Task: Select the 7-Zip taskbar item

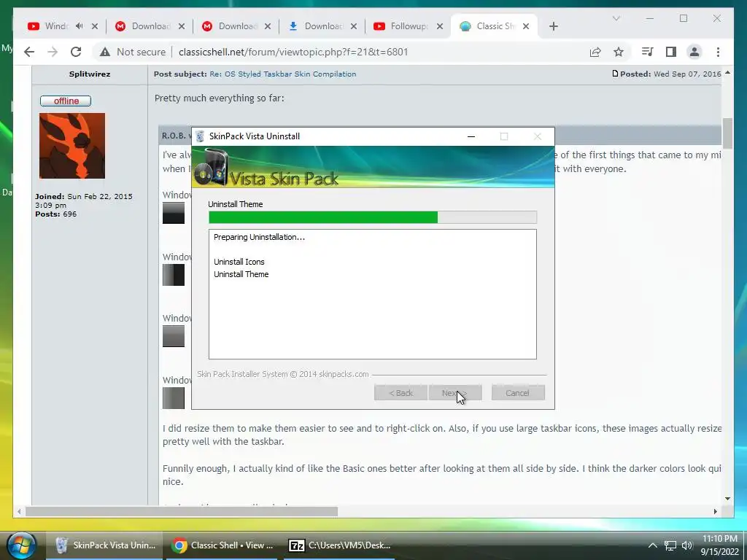Action: pos(340,545)
